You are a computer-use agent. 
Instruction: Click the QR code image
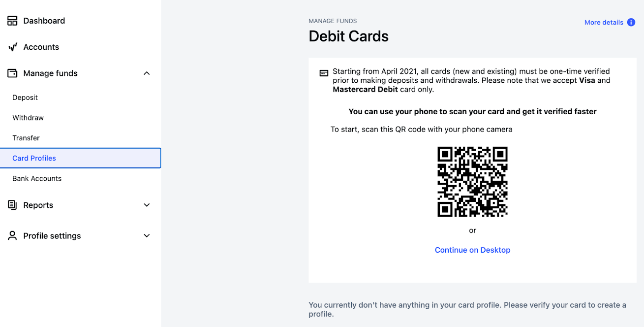(472, 182)
